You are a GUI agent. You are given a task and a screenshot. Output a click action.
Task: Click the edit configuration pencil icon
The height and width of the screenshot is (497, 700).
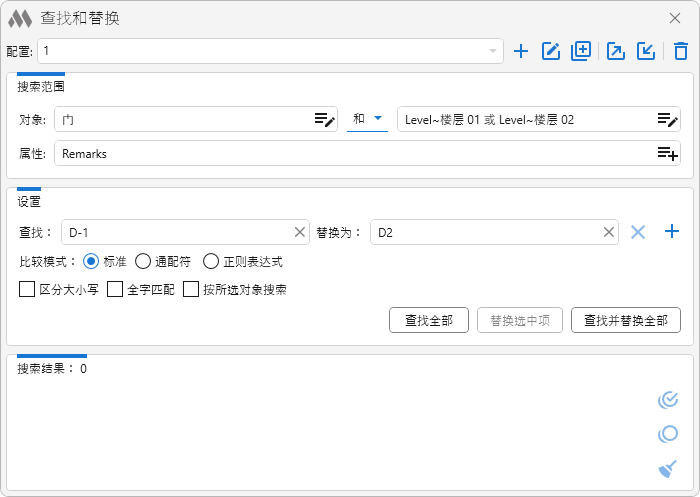[550, 51]
